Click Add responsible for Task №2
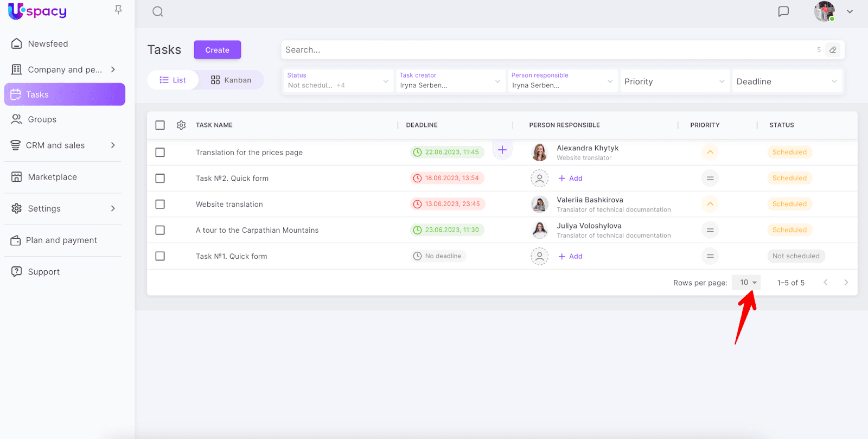The height and width of the screenshot is (439, 868). point(571,179)
